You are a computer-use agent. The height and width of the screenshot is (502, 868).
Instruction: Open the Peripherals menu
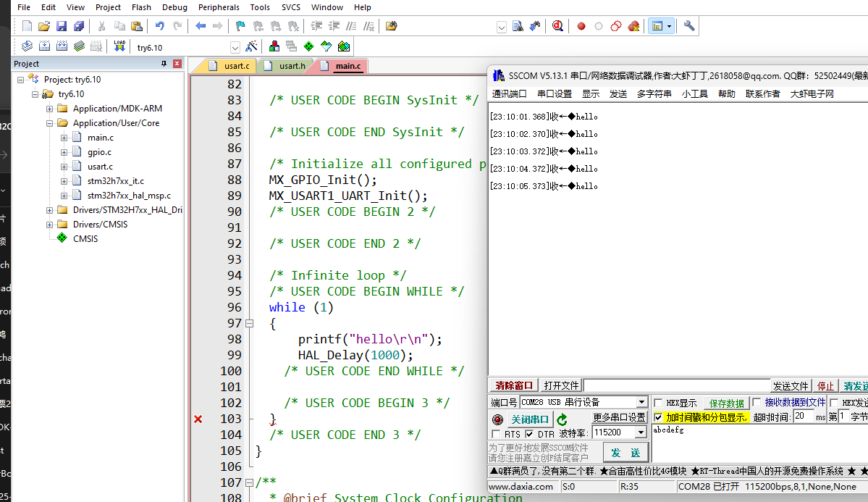tap(219, 7)
